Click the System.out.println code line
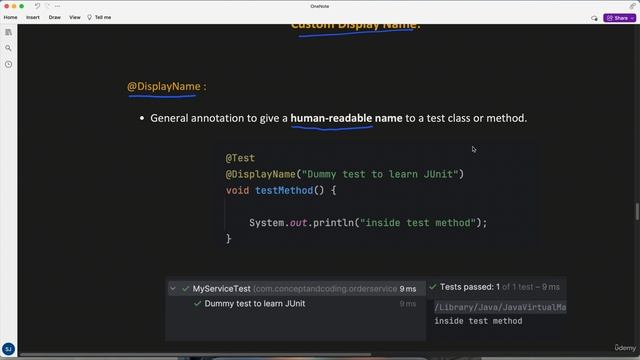Viewport: 640px width, 360px height. coord(368,223)
